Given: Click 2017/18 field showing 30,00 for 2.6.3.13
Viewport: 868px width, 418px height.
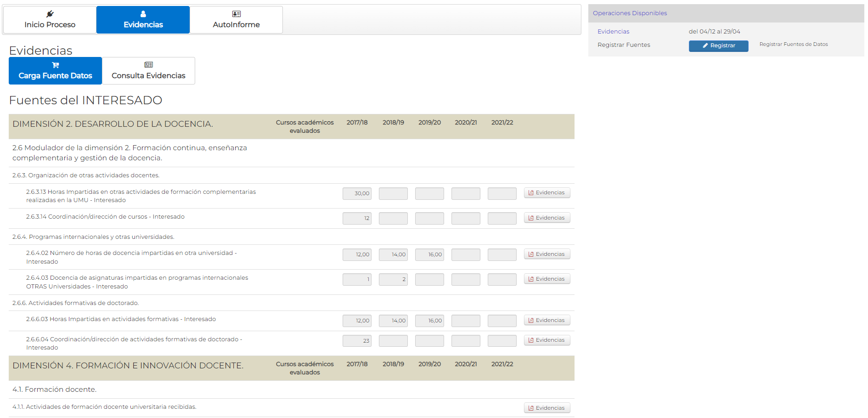Looking at the screenshot, I should 357,193.
